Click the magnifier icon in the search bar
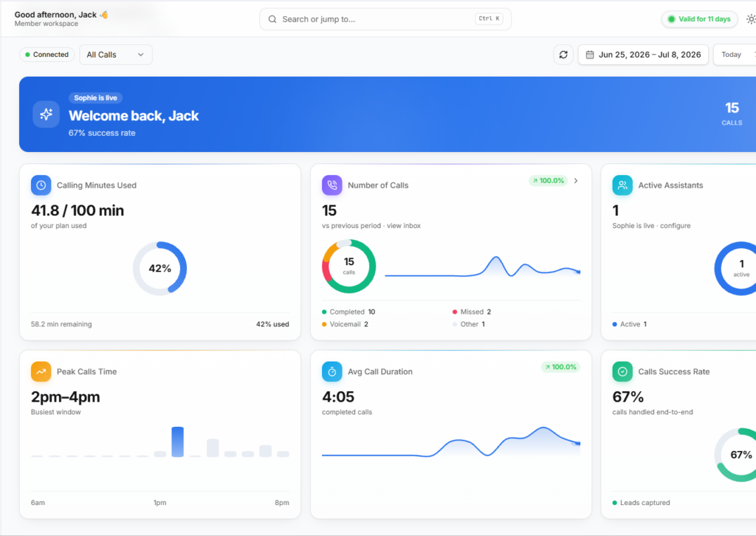The image size is (756, 536). point(272,19)
